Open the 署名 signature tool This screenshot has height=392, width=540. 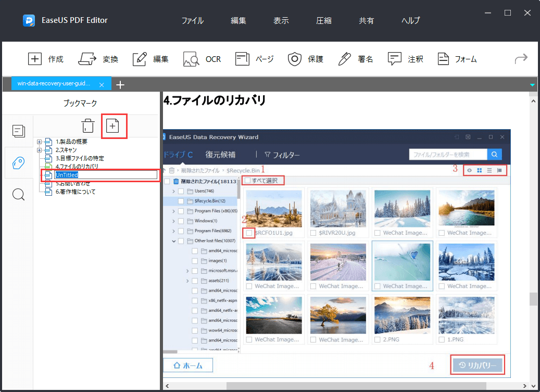coord(355,59)
